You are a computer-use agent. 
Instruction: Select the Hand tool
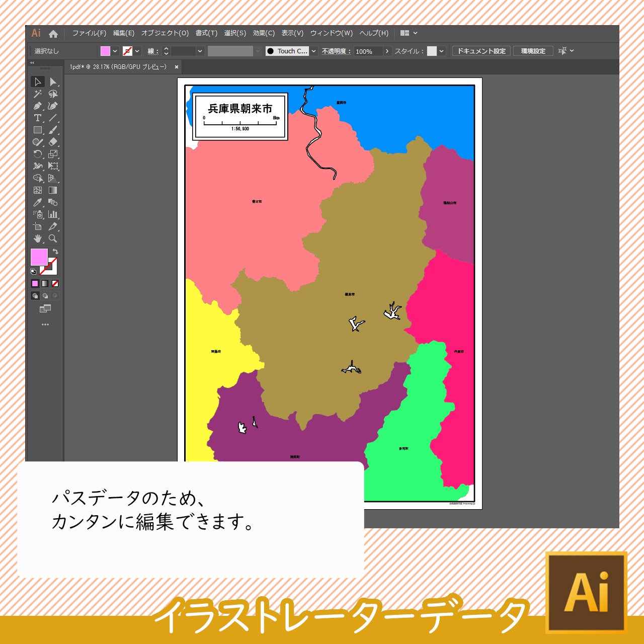tap(38, 238)
